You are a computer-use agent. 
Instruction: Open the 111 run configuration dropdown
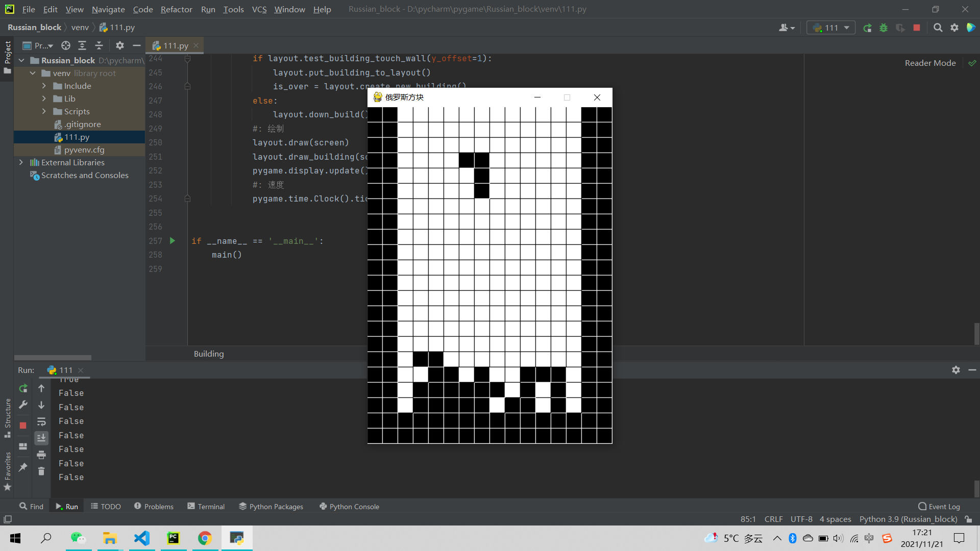tap(831, 28)
